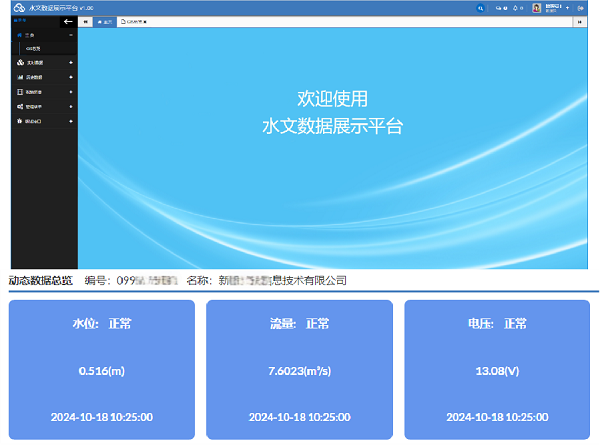This screenshot has width=600, height=445.
Task: Click the search icon in top bar
Action: pos(480,7)
